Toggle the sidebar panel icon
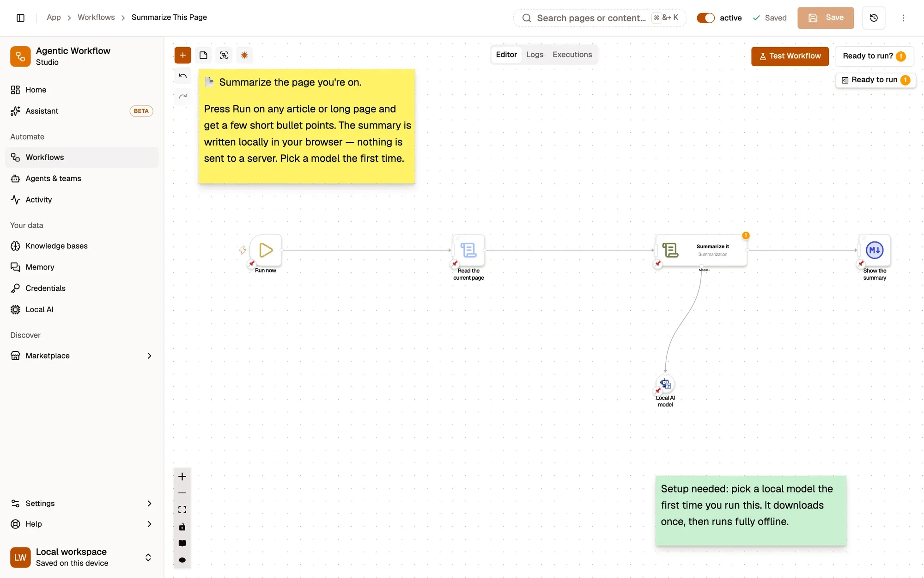This screenshot has width=924, height=578. [20, 18]
